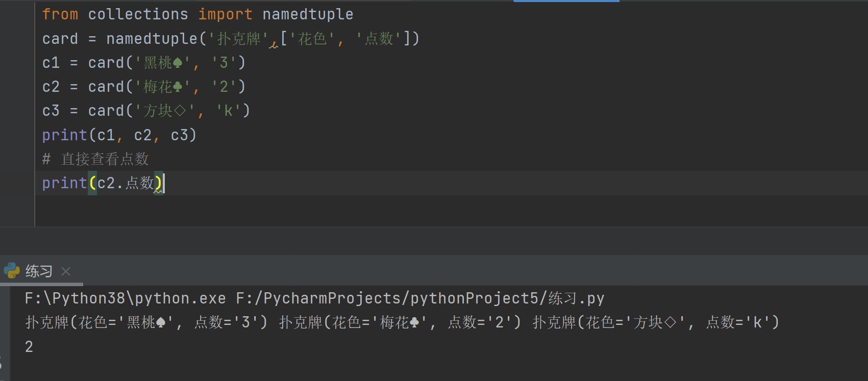Click the comment line '# 直接查看点数'
Image resolution: width=868 pixels, height=381 pixels.
coord(95,159)
